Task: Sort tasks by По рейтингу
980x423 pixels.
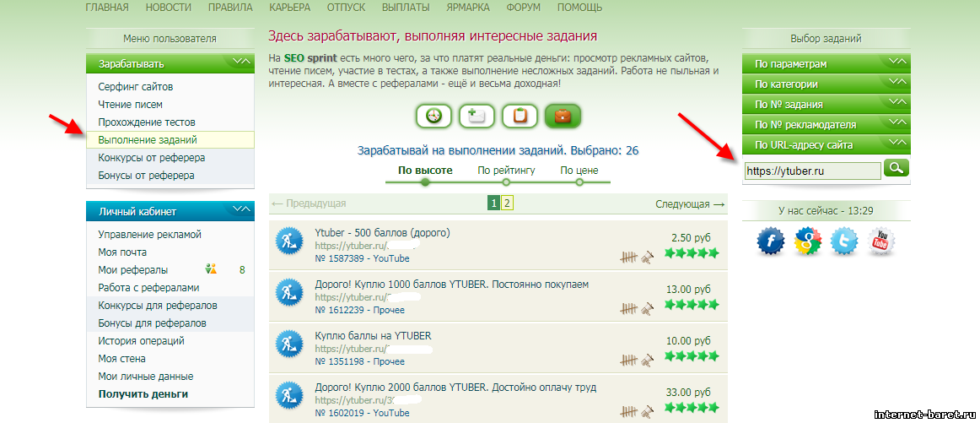Action: 506,171
